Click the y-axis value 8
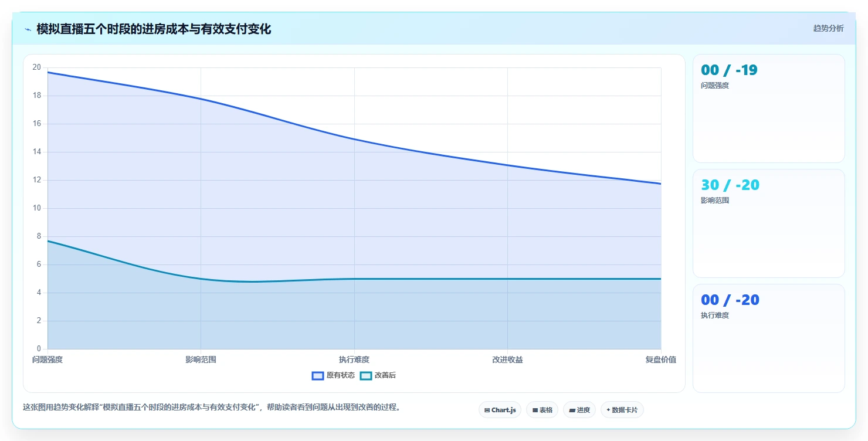 39,236
